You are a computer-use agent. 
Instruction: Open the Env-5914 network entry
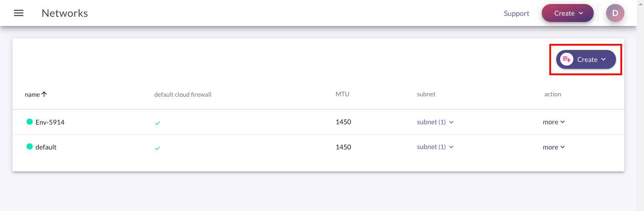(50, 122)
